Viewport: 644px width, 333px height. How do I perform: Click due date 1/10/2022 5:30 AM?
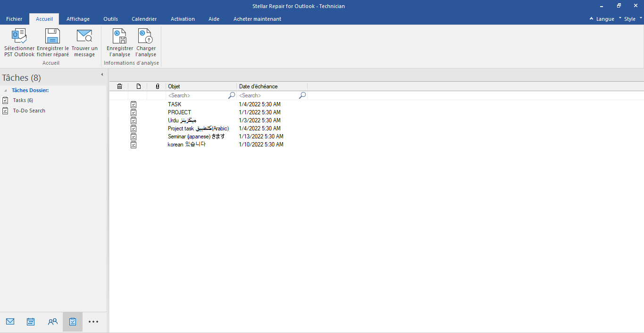click(x=261, y=145)
